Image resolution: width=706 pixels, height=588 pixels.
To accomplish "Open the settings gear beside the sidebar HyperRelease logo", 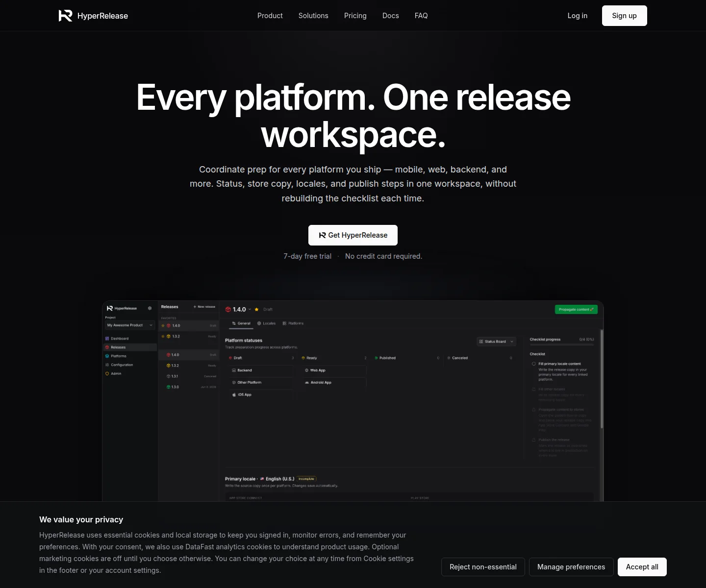I will pos(150,308).
